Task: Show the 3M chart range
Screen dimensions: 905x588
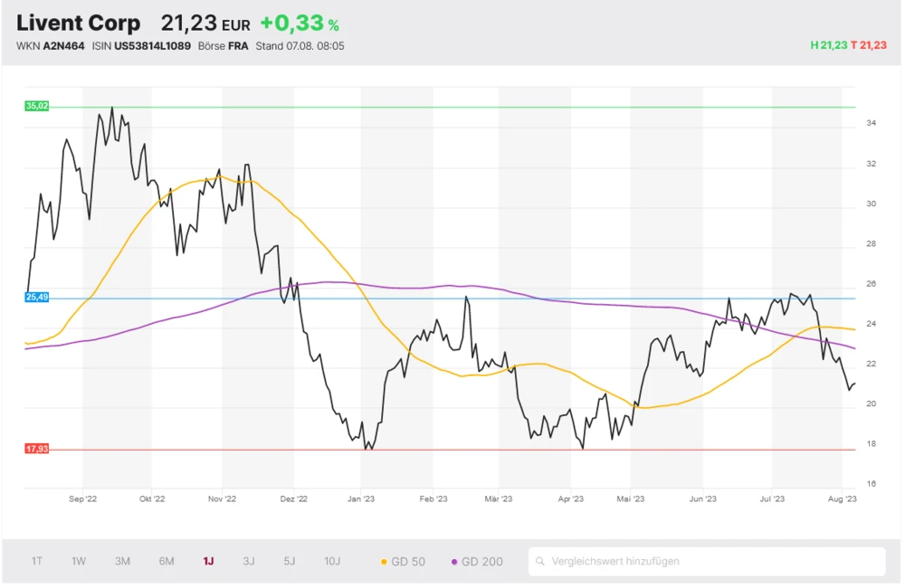Action: pyautogui.click(x=122, y=561)
